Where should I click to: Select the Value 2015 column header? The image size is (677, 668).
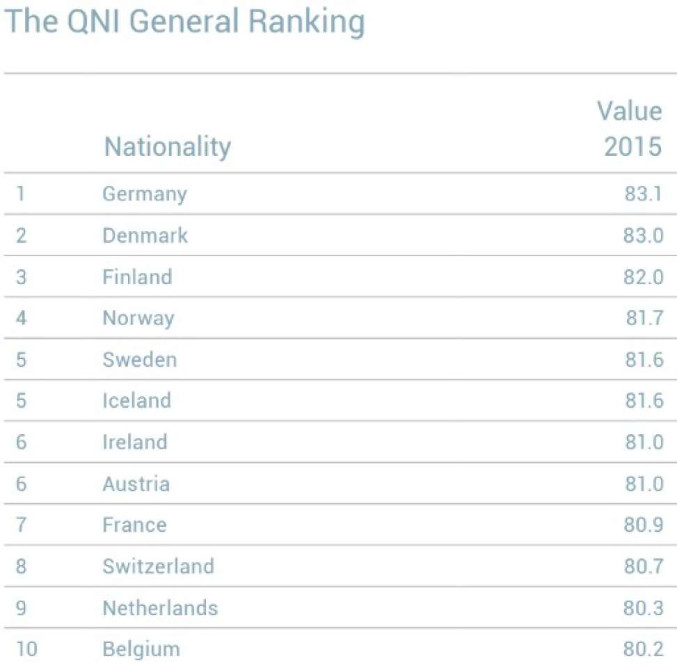(x=630, y=129)
